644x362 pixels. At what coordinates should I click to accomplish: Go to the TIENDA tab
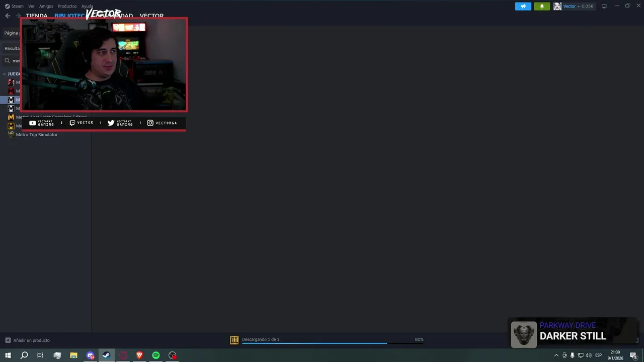click(36, 16)
